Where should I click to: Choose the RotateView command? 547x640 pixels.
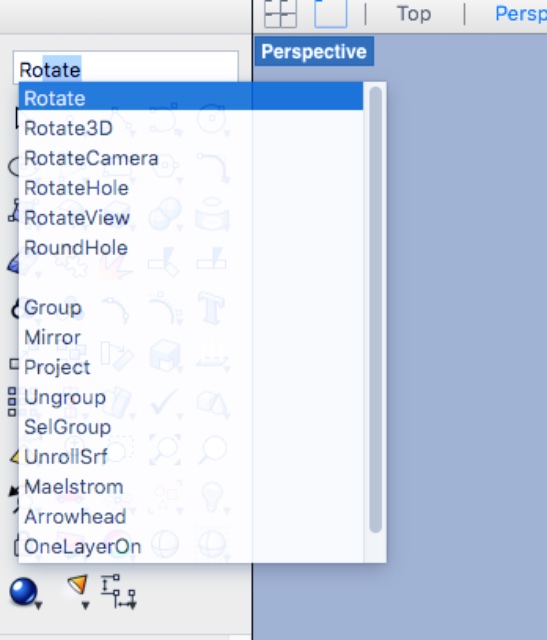pos(191,218)
